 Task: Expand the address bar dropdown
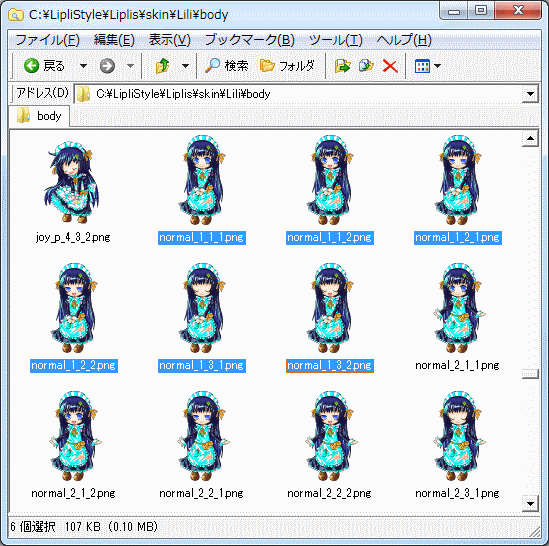(x=530, y=94)
